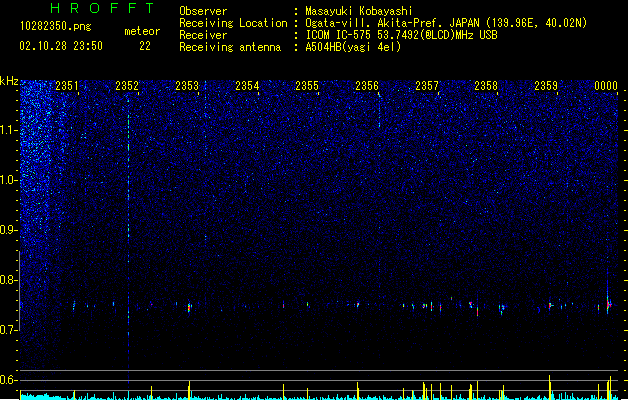Click the bright meteor echo near 0000
The image size is (629, 400).
(609, 305)
